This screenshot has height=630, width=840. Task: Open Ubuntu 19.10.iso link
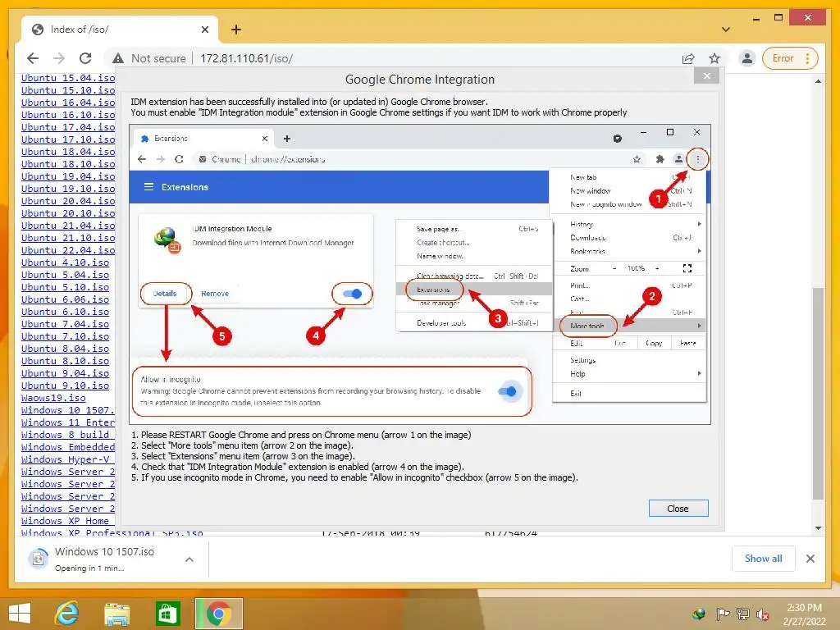point(68,189)
